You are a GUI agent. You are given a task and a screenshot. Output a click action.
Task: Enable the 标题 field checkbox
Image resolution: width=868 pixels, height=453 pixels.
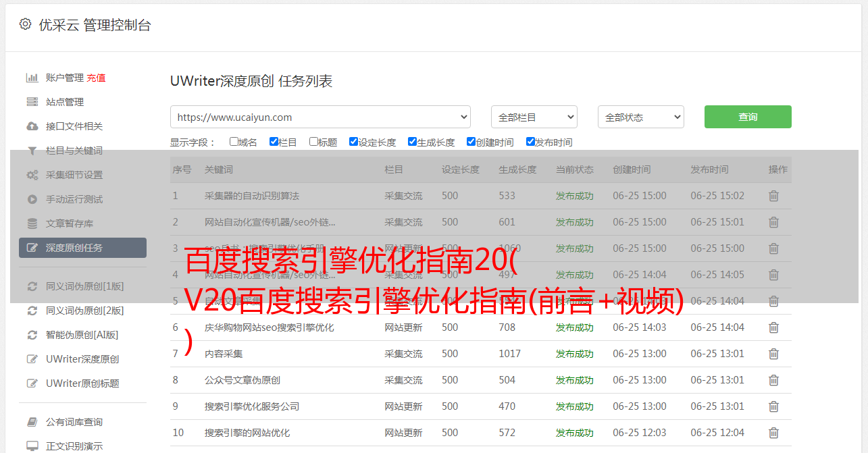click(313, 142)
